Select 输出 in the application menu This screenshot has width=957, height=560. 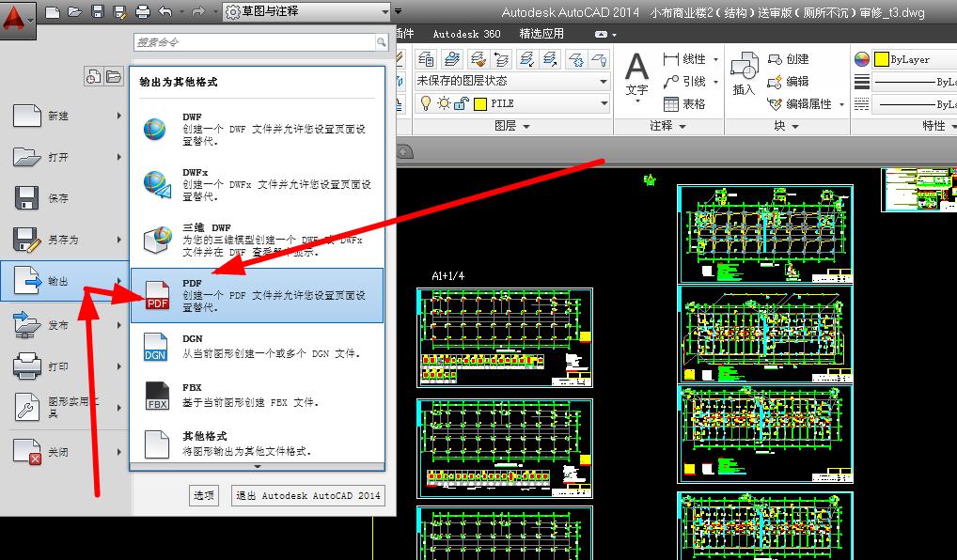click(x=65, y=281)
